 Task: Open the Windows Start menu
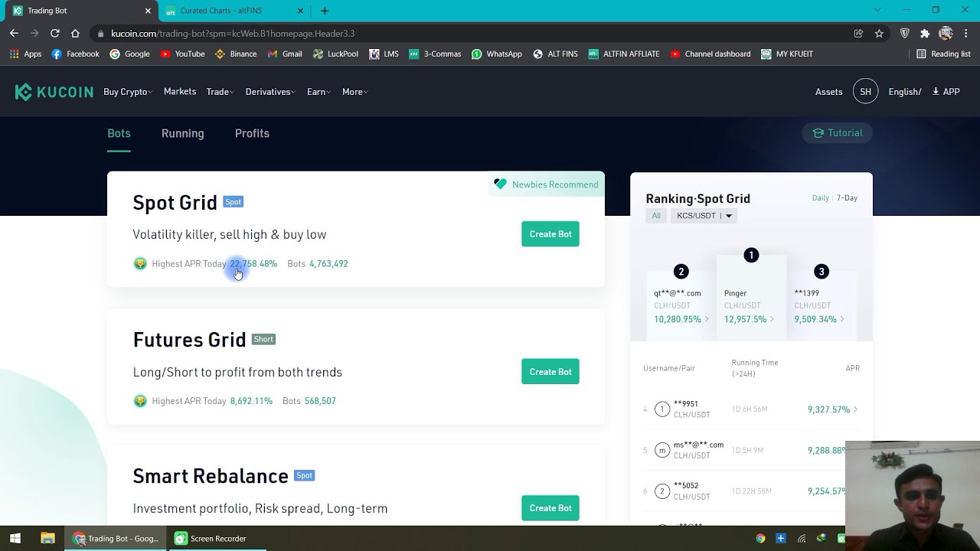click(x=15, y=539)
